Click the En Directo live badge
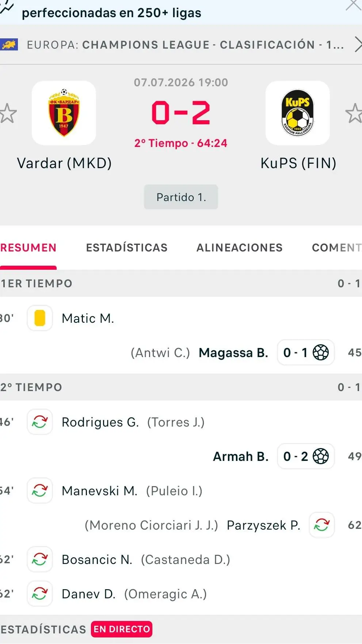This screenshot has height=644, width=362. pyautogui.click(x=122, y=629)
